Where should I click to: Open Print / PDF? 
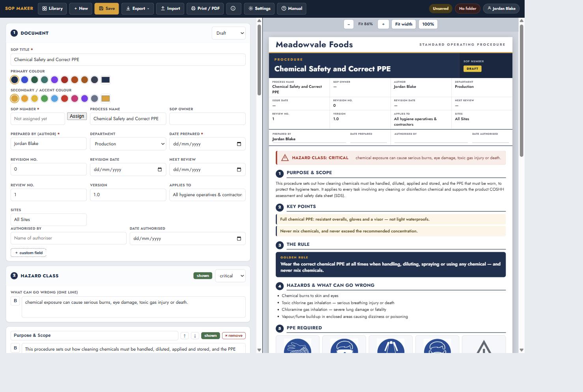pyautogui.click(x=205, y=8)
